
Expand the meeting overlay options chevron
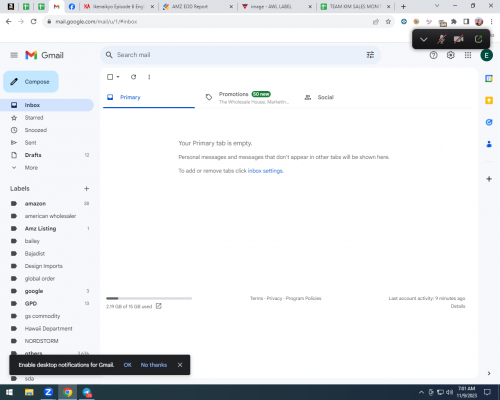pos(423,39)
